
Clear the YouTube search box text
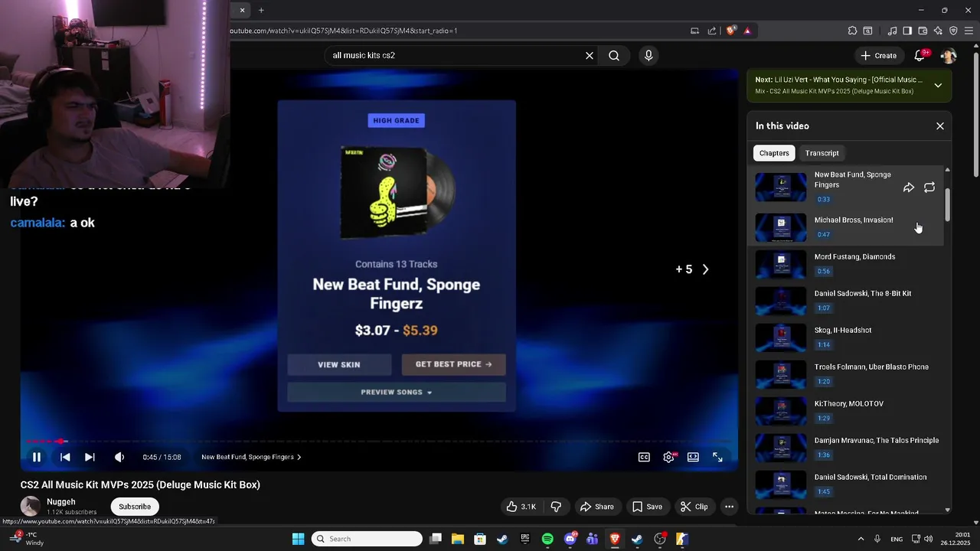tap(590, 55)
